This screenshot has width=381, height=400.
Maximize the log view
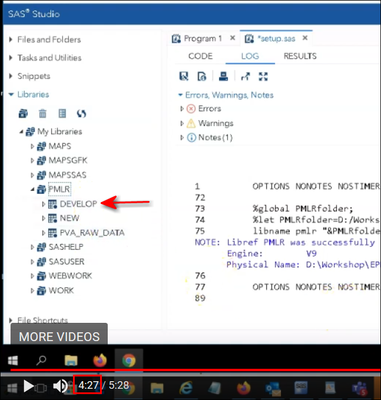263,76
